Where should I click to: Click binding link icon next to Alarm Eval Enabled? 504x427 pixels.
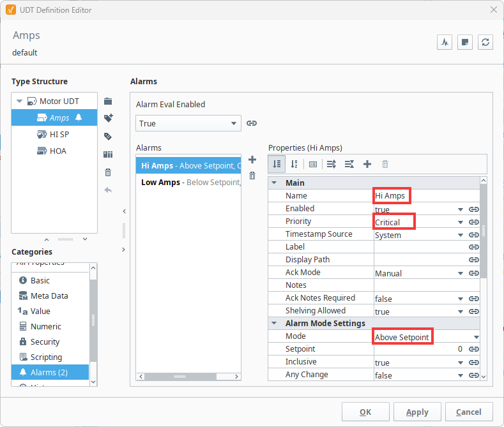(252, 123)
